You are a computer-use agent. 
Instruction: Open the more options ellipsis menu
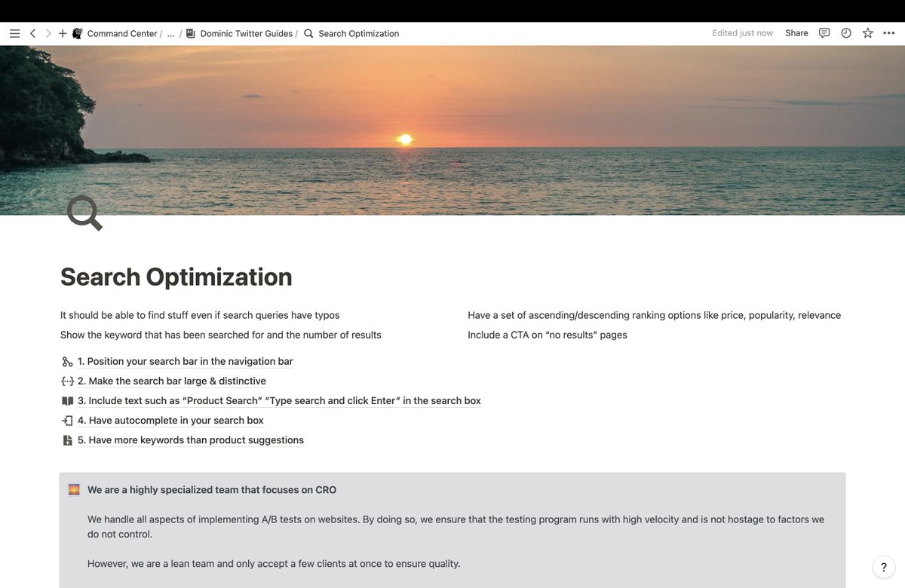[888, 32]
